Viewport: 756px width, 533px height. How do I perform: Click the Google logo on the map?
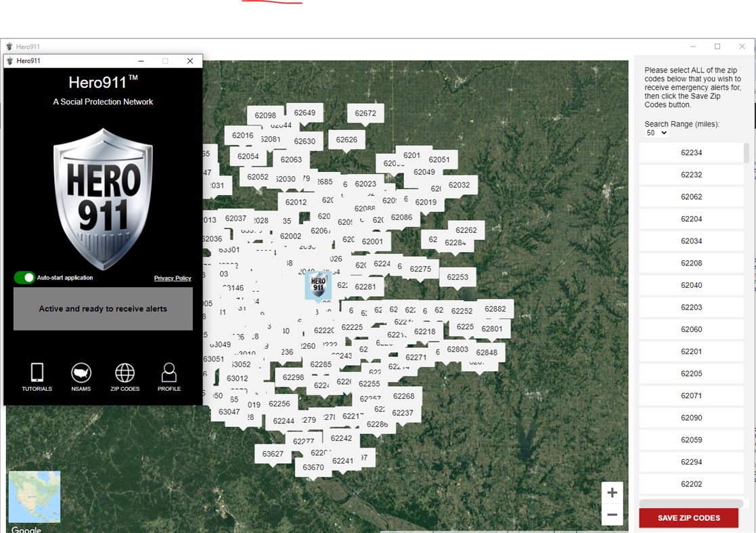click(x=26, y=529)
